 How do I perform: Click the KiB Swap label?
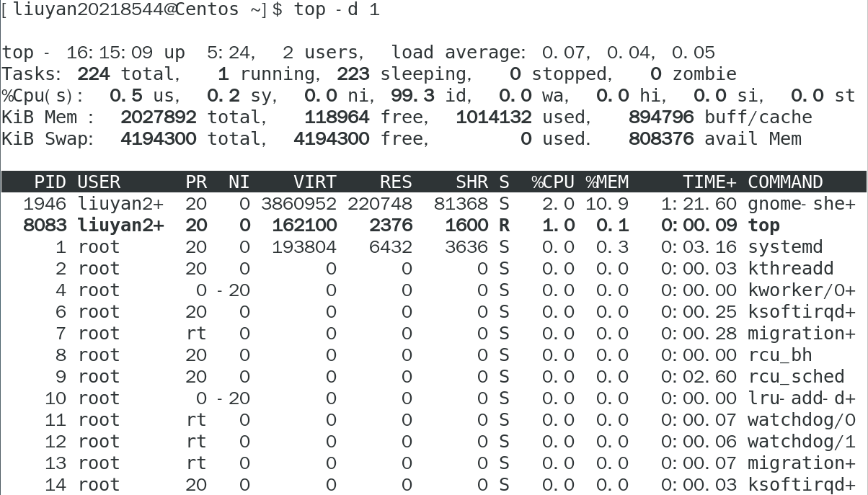point(48,139)
